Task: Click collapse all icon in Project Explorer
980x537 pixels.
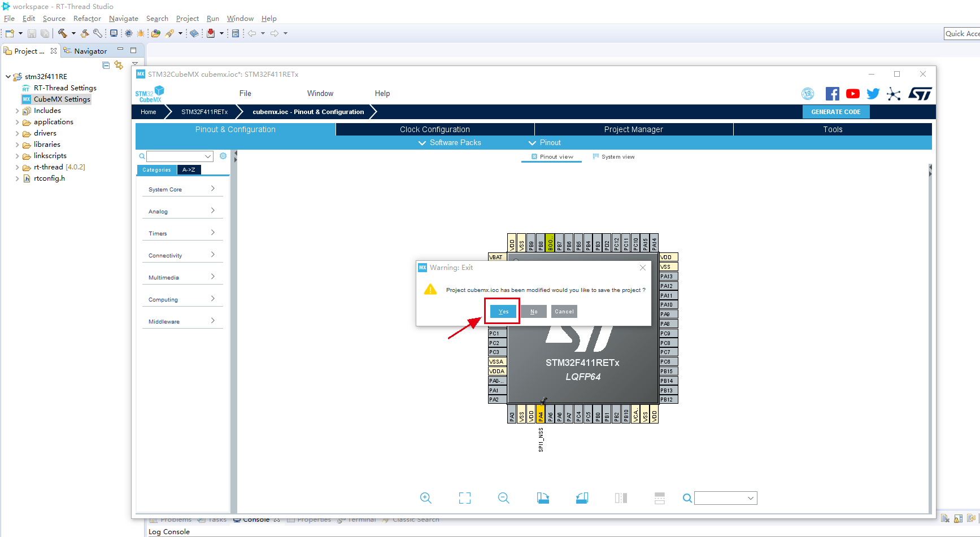Action: [106, 65]
